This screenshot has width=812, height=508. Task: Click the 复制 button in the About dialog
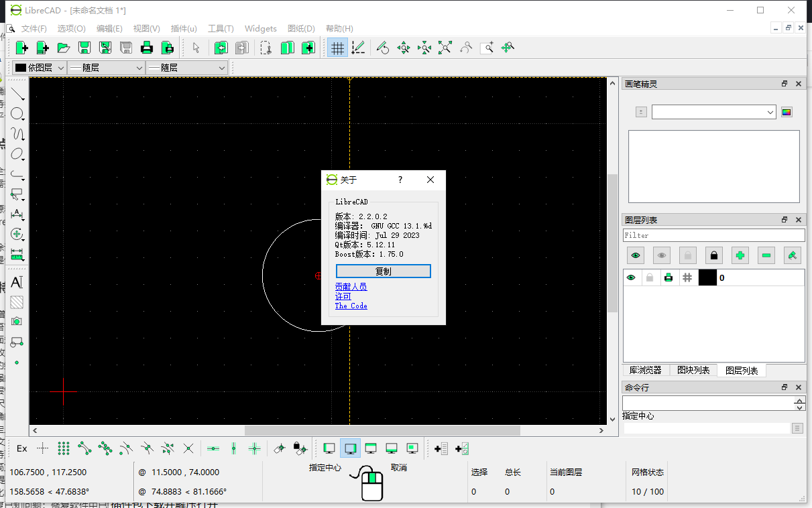[383, 271]
